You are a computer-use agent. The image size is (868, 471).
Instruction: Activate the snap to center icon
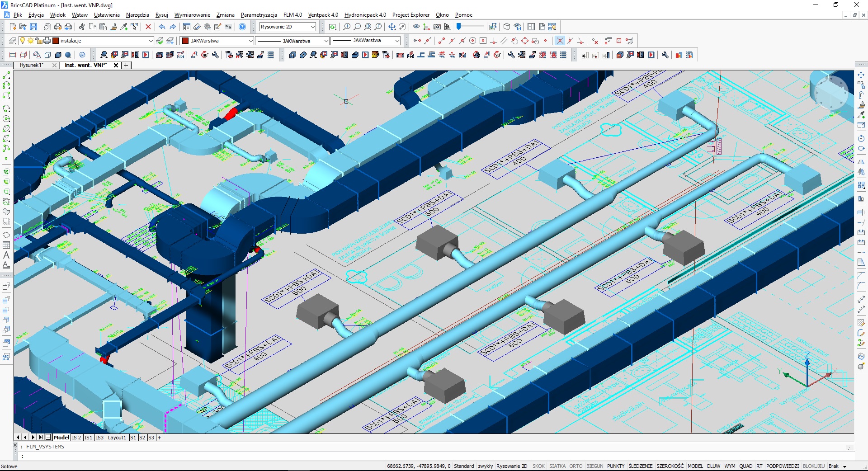pyautogui.click(x=472, y=41)
